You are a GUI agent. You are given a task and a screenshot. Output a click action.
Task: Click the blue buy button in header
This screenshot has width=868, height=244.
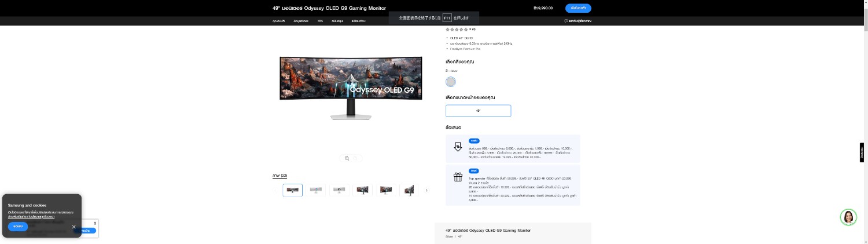(x=578, y=8)
